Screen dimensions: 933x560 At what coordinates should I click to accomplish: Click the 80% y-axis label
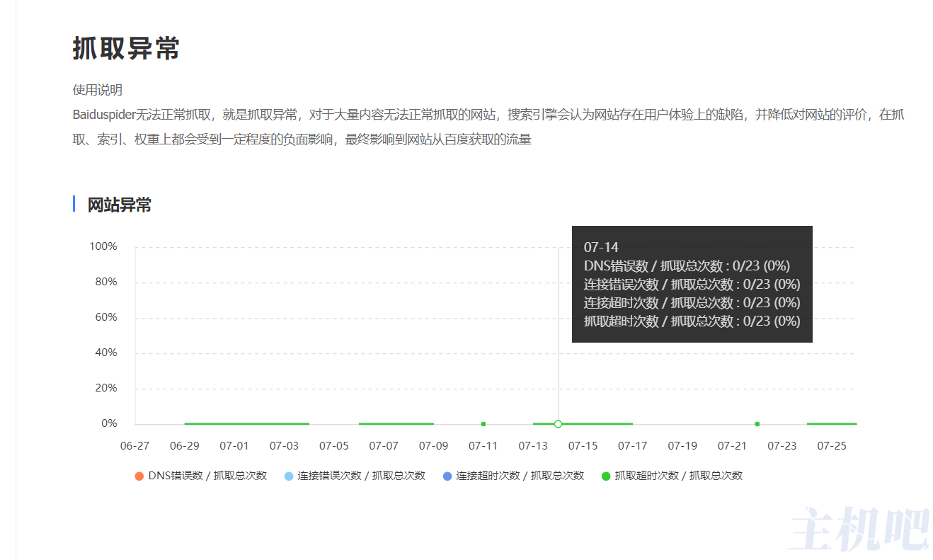tap(106, 282)
